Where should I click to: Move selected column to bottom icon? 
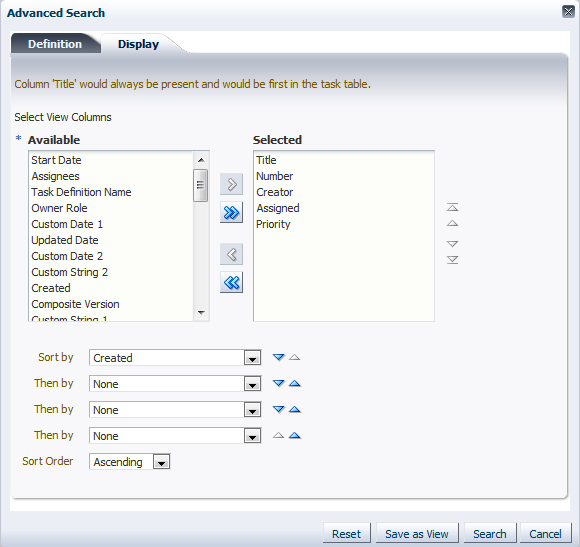pos(452,260)
